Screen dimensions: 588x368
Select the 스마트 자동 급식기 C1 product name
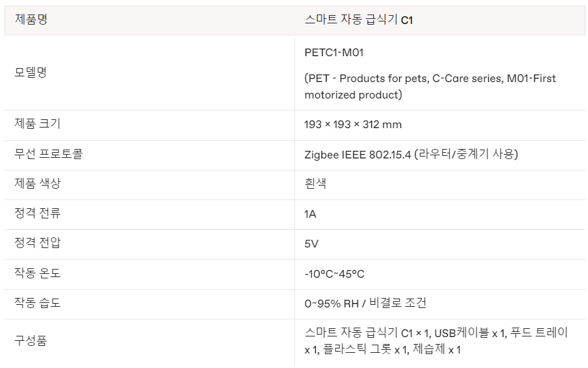[x=358, y=20]
